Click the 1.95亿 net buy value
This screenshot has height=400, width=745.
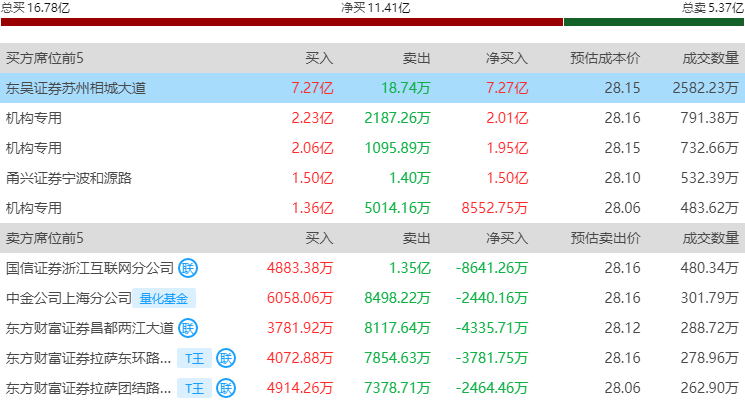[x=507, y=148]
